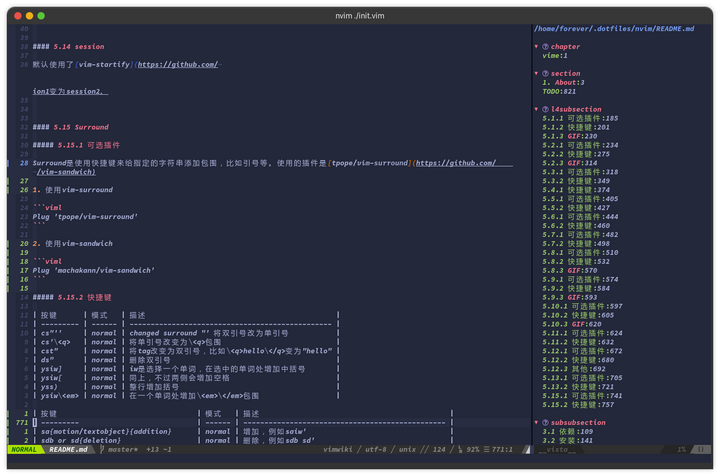Jump to tag 5.1.1 可选插件:185
The image size is (720, 476).
pos(580,118)
